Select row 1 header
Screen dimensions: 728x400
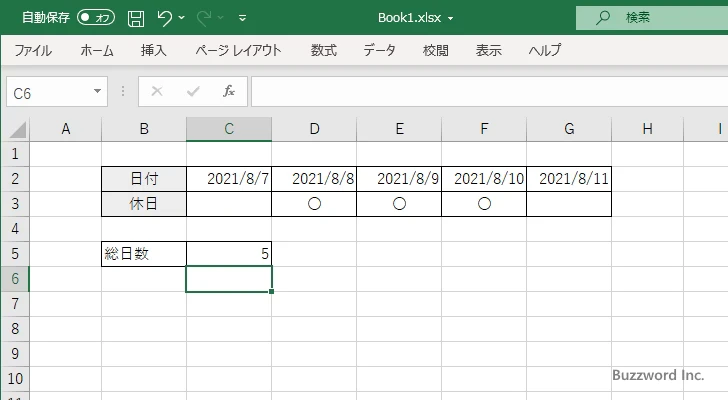pyautogui.click(x=15, y=154)
